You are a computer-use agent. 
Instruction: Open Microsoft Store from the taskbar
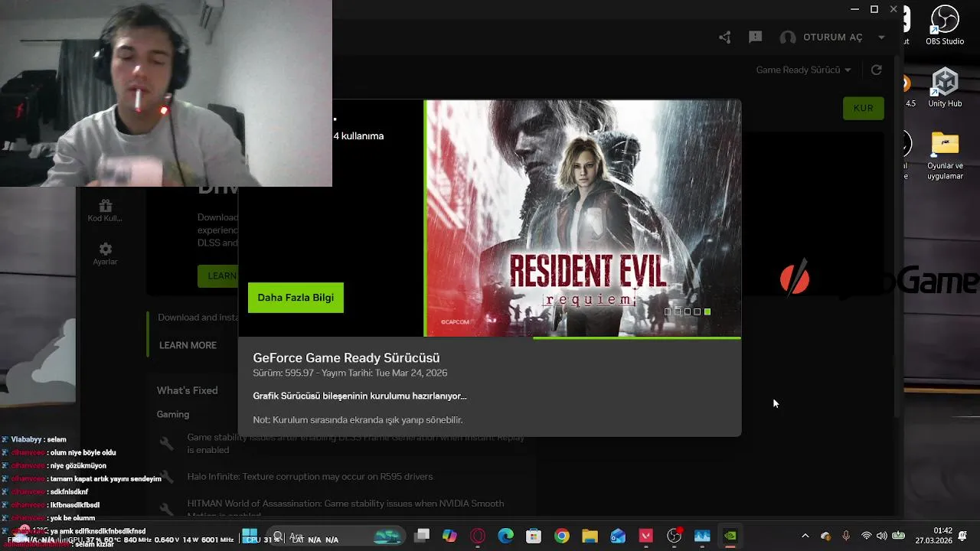click(x=534, y=536)
